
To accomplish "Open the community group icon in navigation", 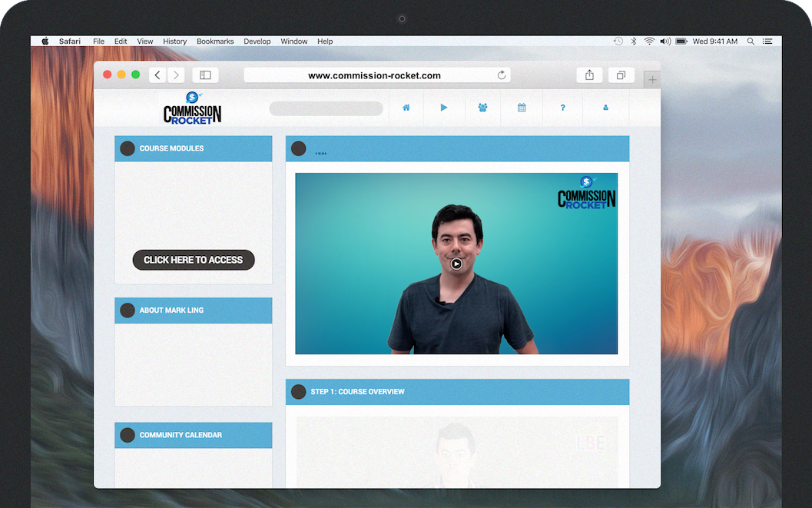I will 482,108.
